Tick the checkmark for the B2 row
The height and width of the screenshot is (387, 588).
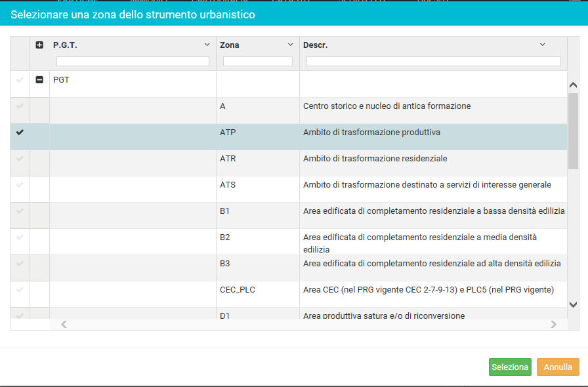tap(20, 237)
